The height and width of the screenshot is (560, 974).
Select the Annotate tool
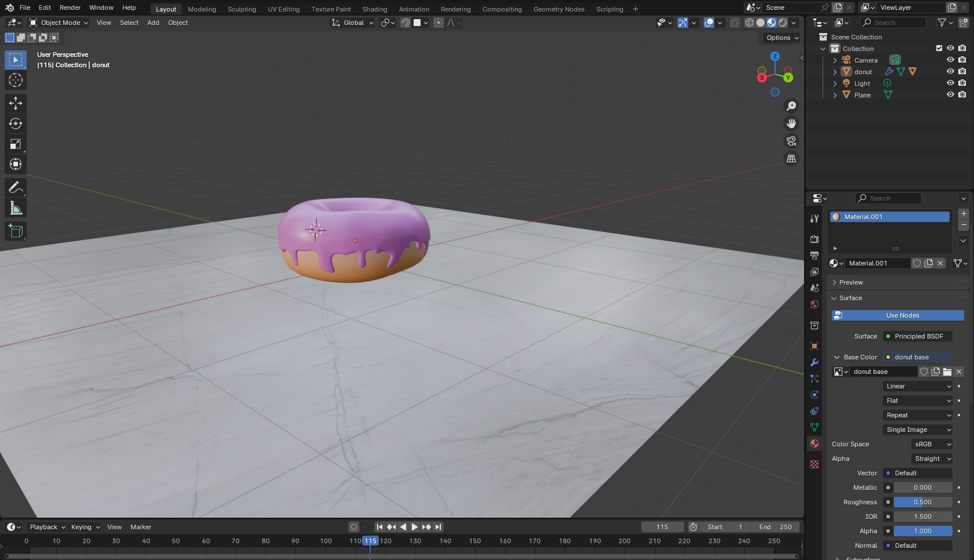point(16,188)
